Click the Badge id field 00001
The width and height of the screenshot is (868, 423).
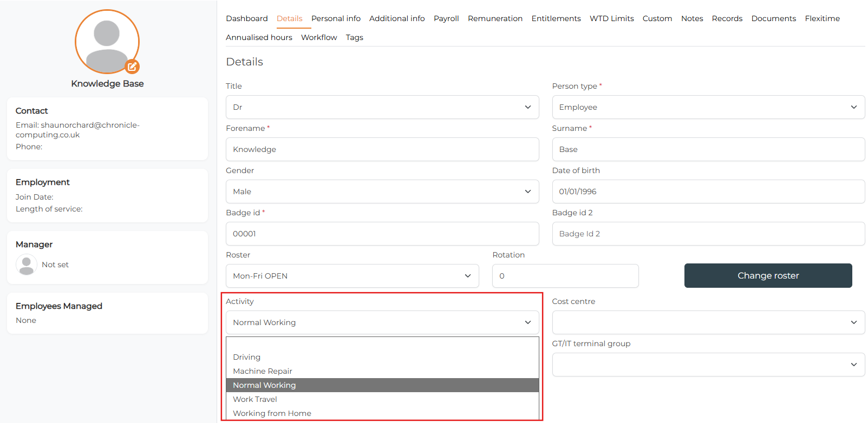[382, 234]
